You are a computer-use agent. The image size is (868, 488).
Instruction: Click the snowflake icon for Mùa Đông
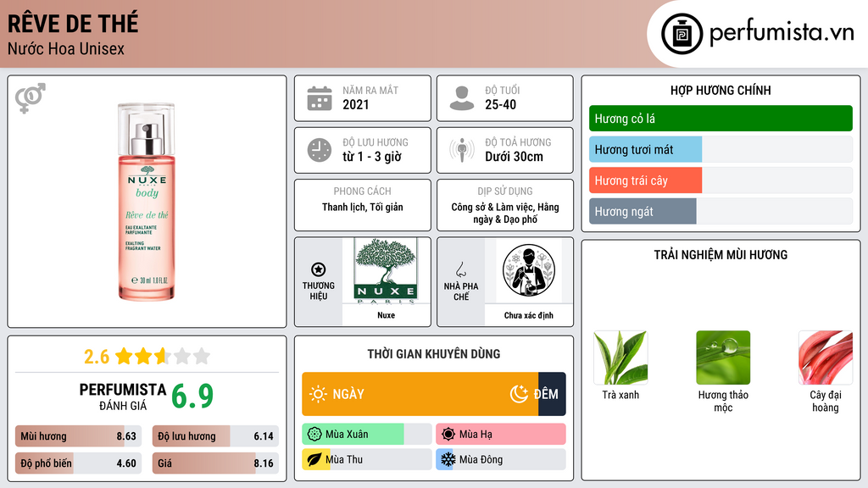(448, 459)
